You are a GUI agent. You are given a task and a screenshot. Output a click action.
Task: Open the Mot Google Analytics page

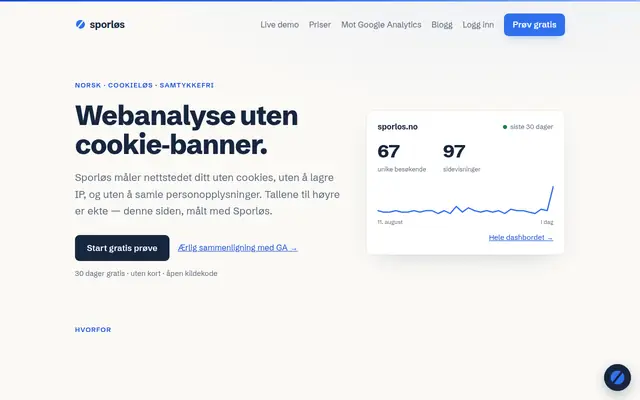point(381,24)
